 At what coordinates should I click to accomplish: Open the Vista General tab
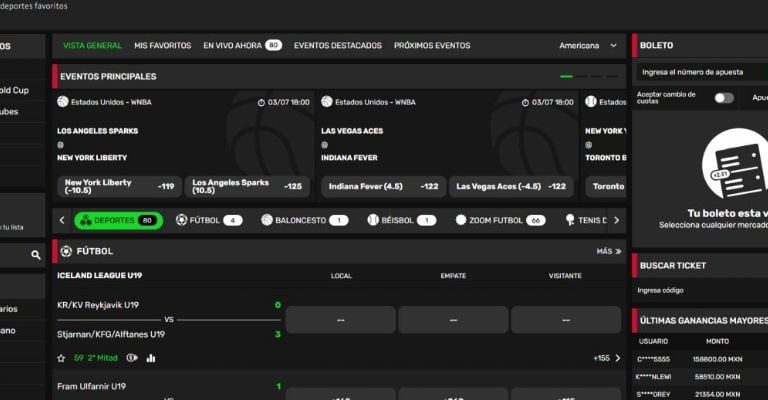pyautogui.click(x=92, y=46)
